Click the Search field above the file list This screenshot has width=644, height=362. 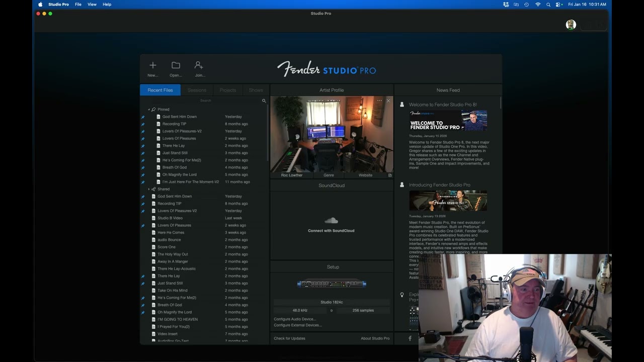[x=205, y=101]
